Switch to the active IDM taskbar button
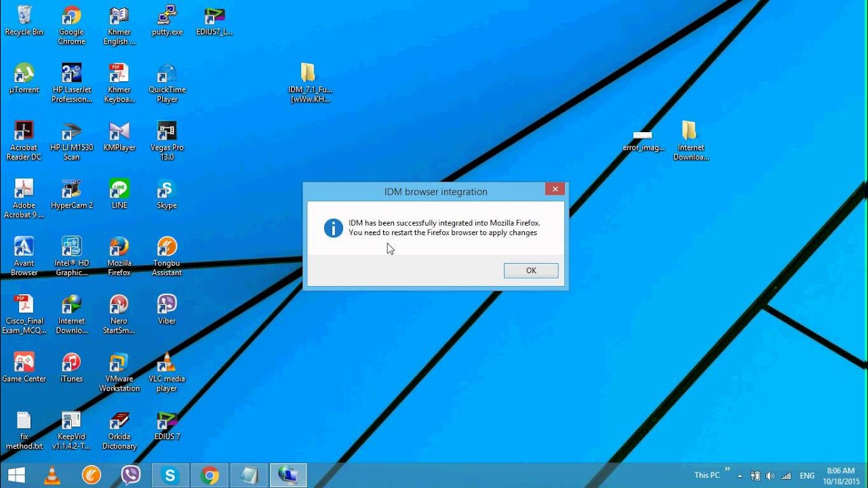868x488 pixels. coord(288,475)
